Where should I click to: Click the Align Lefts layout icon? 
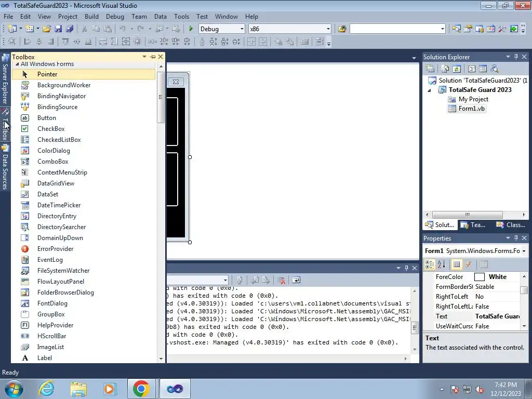28,42
